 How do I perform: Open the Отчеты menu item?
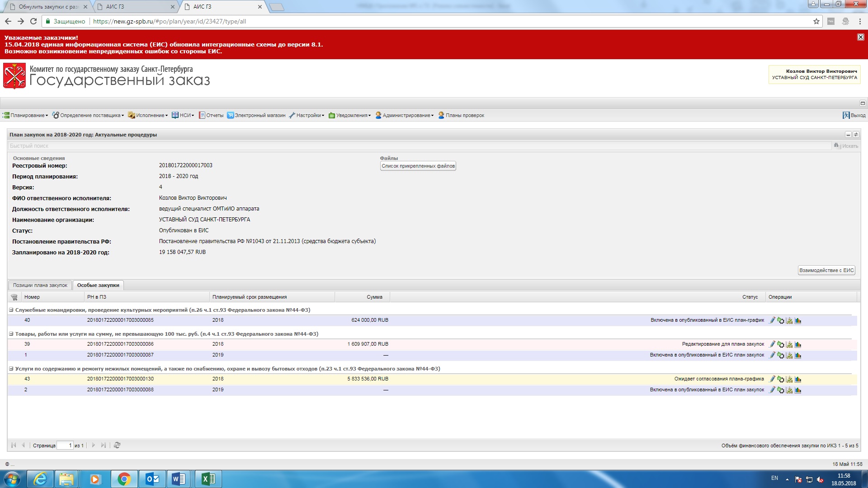211,116
